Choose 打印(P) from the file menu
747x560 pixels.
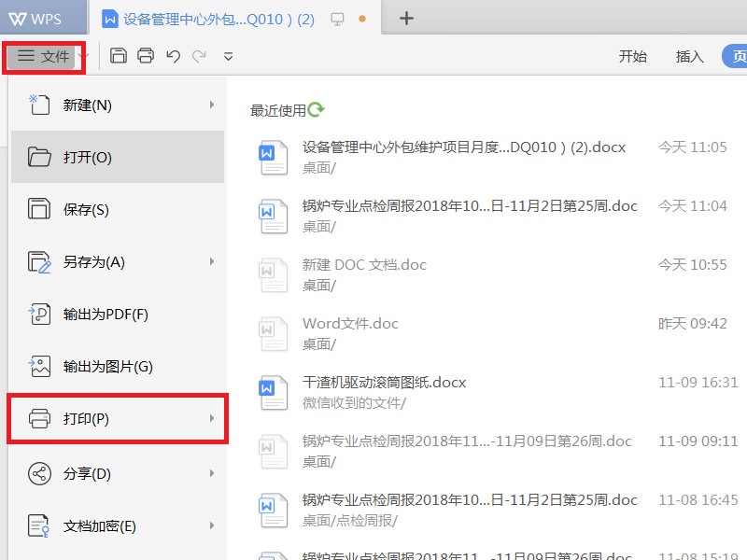pyautogui.click(x=118, y=418)
